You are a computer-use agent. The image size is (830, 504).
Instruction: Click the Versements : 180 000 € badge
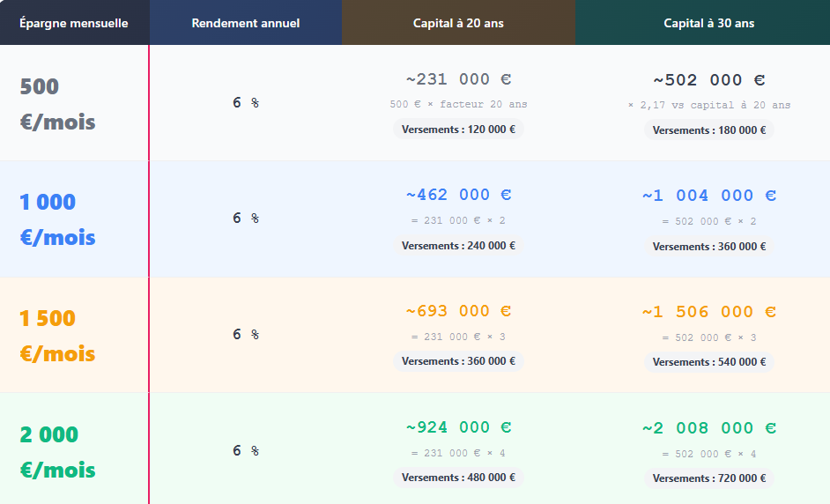tap(708, 130)
